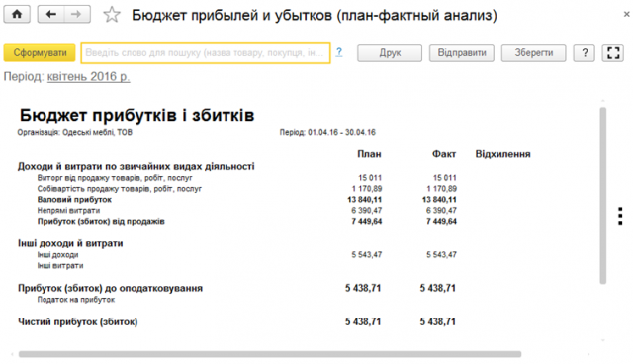The image size is (633, 364).
Task: Select Період: 01.04.16 - 30.04.16 text
Action: [327, 132]
